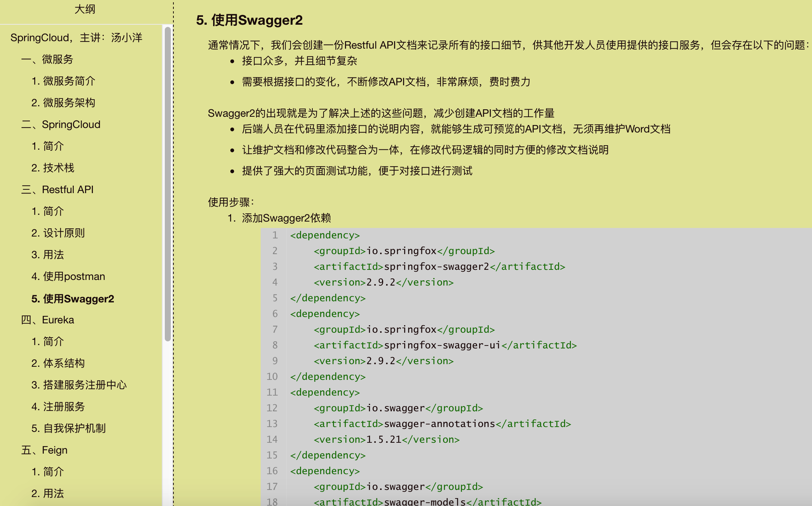The width and height of the screenshot is (812, 506).
Task: Jump to section 五、Feign
Action: coord(44,450)
